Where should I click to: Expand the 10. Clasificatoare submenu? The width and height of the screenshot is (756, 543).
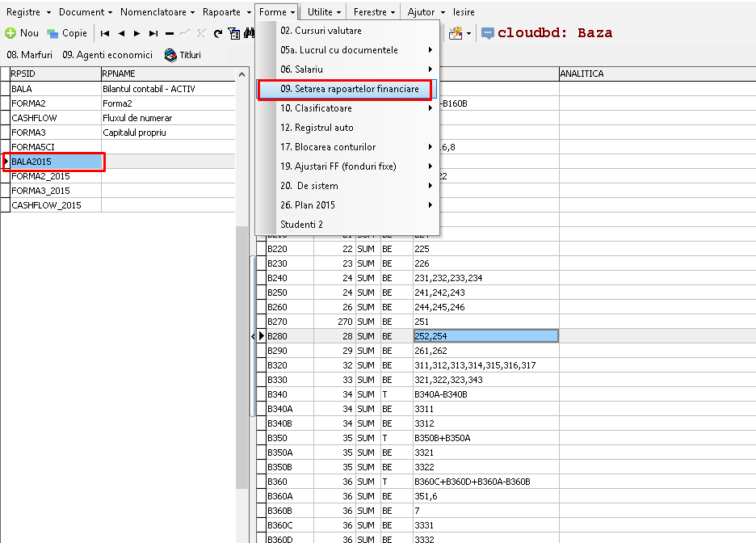coord(357,108)
